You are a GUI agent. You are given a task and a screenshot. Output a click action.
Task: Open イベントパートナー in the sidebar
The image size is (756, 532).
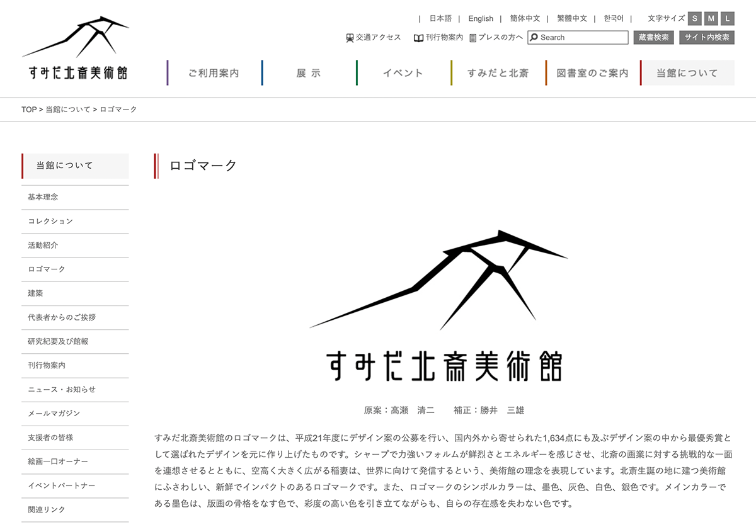pos(75,485)
